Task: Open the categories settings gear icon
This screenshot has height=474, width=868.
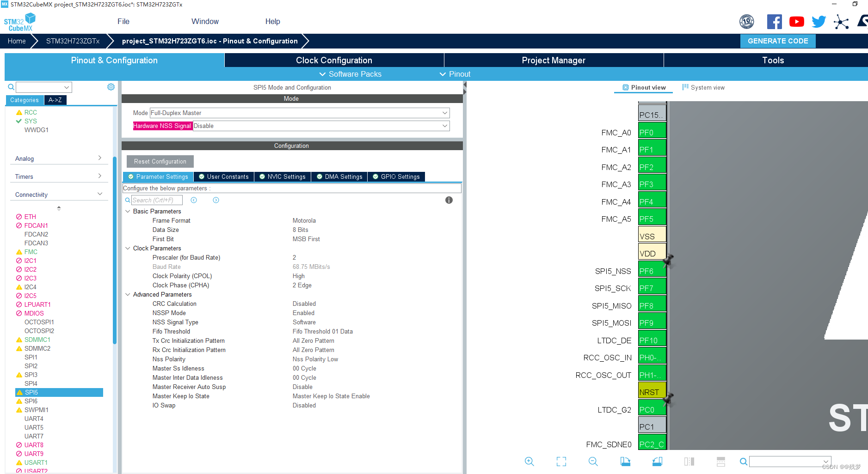Action: pos(111,87)
